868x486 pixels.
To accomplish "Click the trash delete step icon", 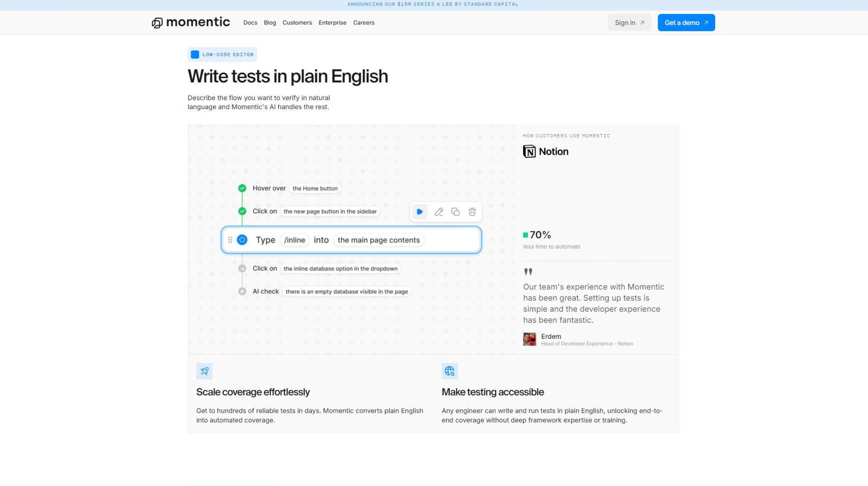I will 472,212.
